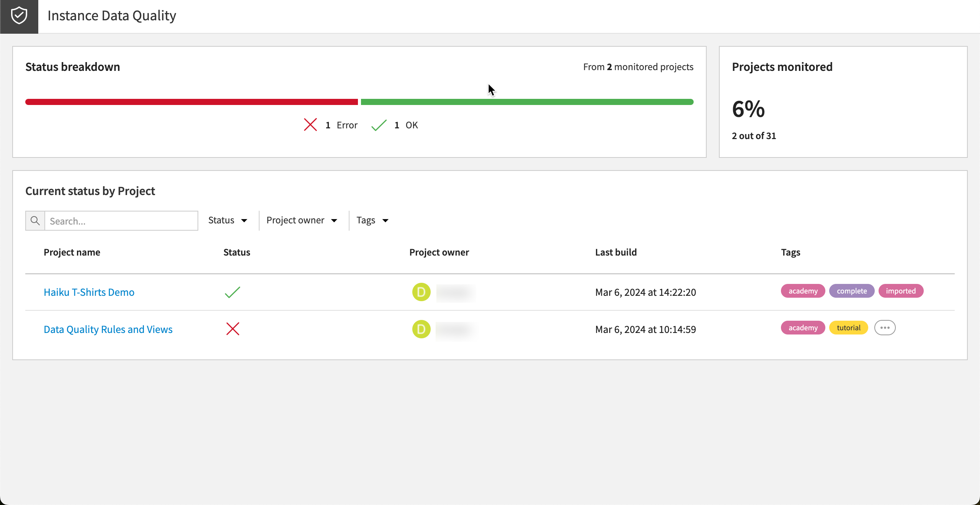Click academy tag on Haiku T-Shirts Demo
The image size is (980, 505).
[803, 291]
